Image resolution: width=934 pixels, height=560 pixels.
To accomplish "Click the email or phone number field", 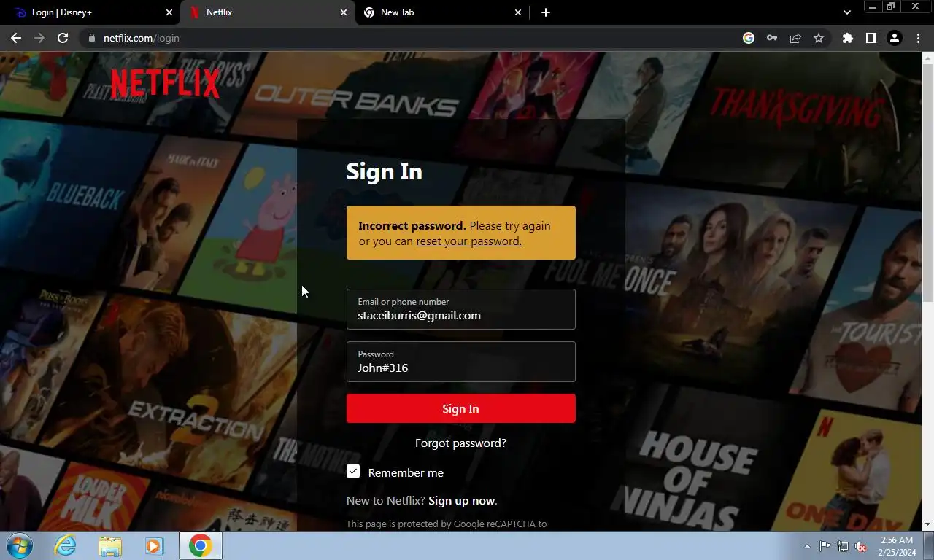I will [460, 309].
